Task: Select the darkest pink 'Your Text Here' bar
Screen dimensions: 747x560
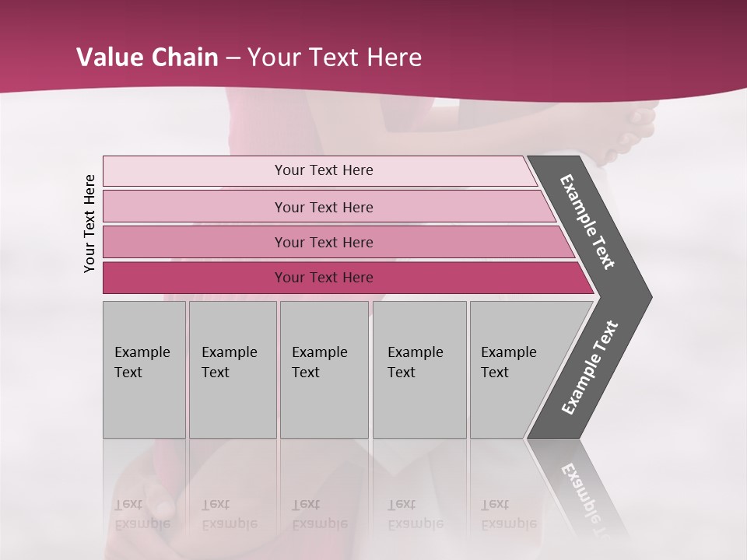Action: click(323, 278)
